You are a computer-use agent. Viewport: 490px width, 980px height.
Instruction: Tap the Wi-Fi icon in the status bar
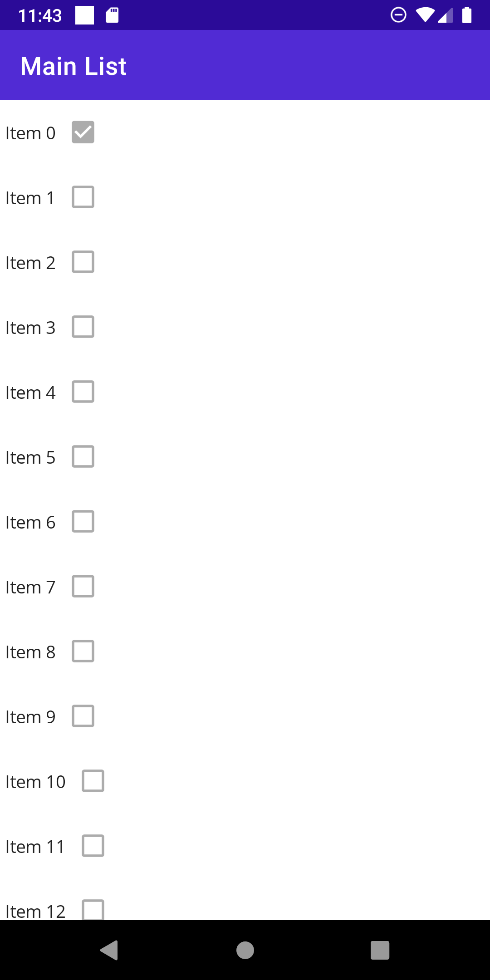425,15
